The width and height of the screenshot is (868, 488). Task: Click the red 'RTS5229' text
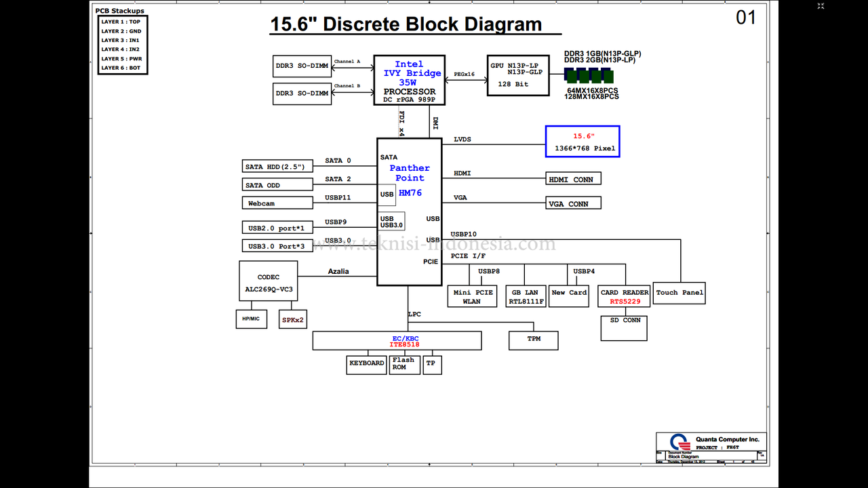625,301
